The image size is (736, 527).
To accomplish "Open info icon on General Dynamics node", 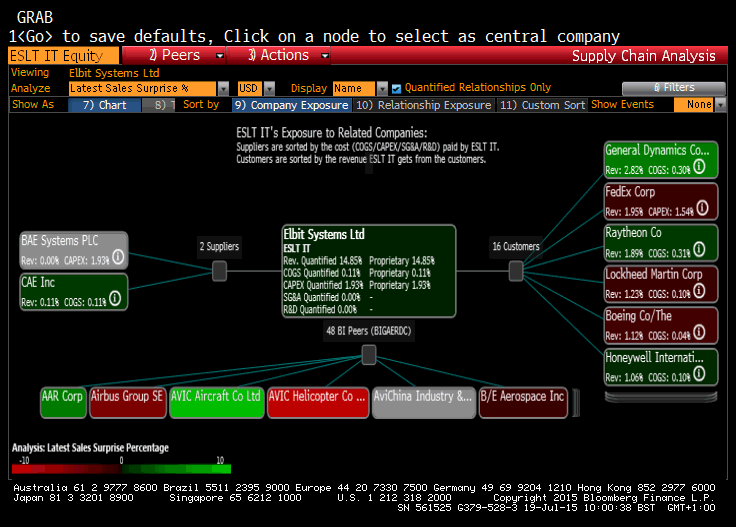I will pos(699,166).
